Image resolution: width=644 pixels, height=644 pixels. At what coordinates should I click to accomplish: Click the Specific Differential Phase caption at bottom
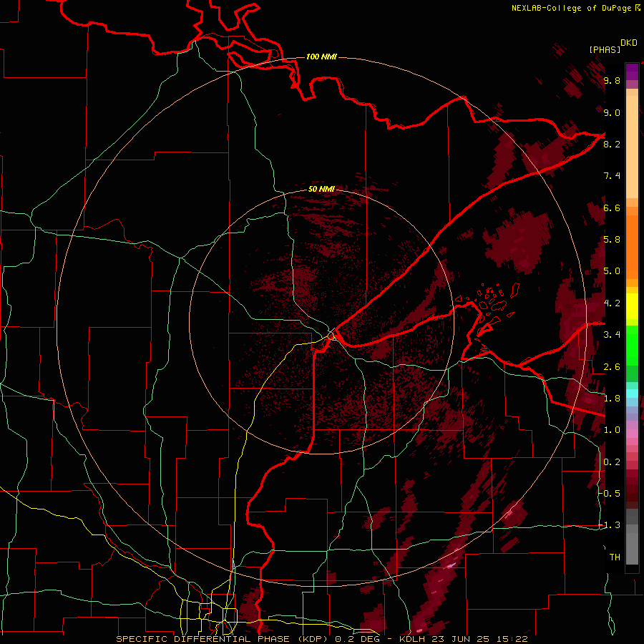point(321,639)
